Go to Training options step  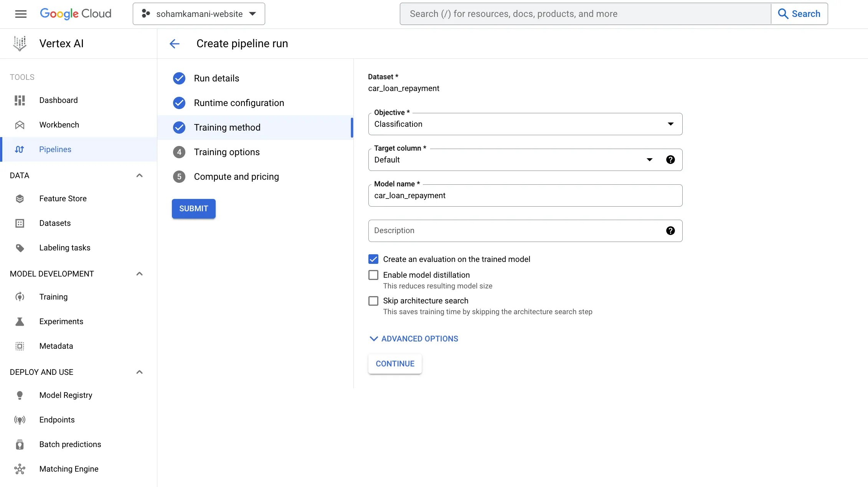[x=226, y=152]
